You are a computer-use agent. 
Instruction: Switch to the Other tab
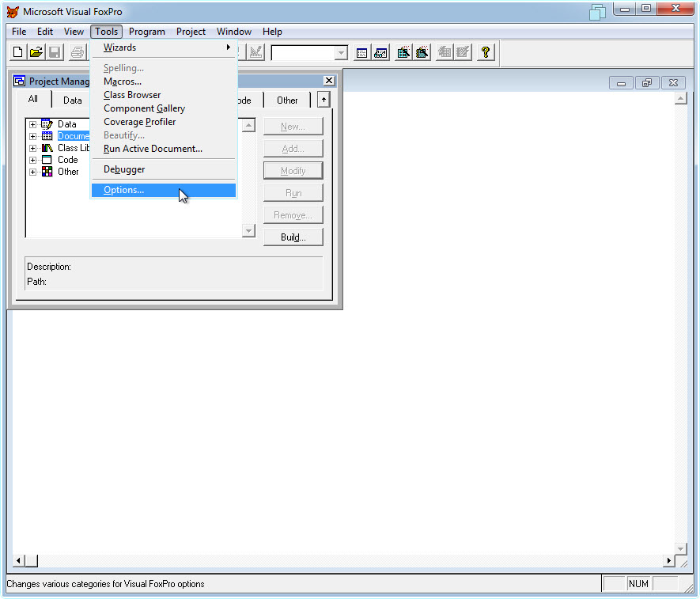tap(287, 100)
